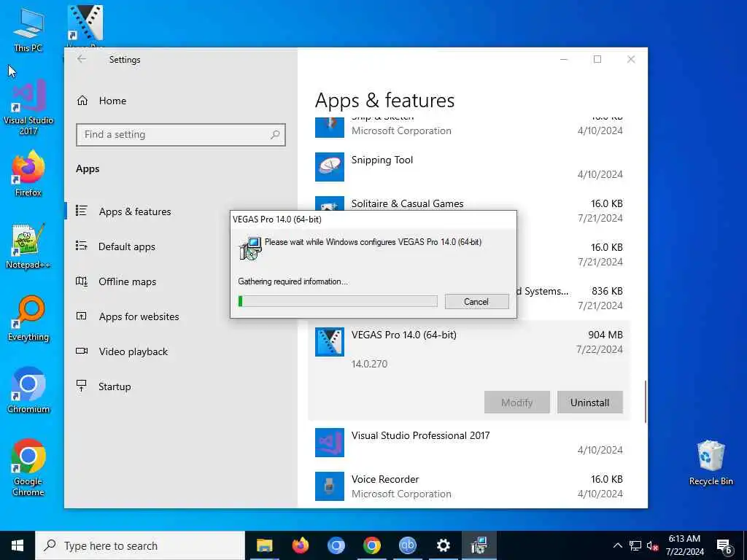Viewport: 747px width, 560px height.
Task: Click the Snipping Tool app icon
Action: click(330, 167)
